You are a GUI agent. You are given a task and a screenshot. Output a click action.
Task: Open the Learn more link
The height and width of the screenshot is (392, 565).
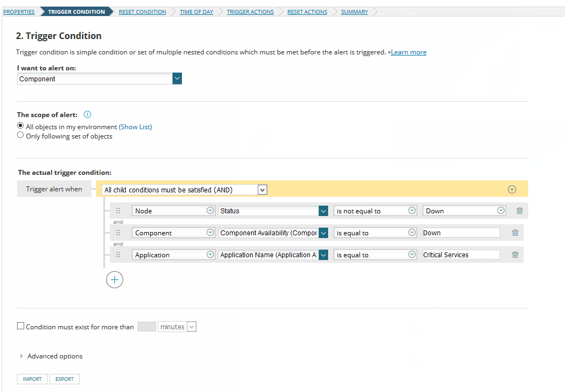[408, 52]
